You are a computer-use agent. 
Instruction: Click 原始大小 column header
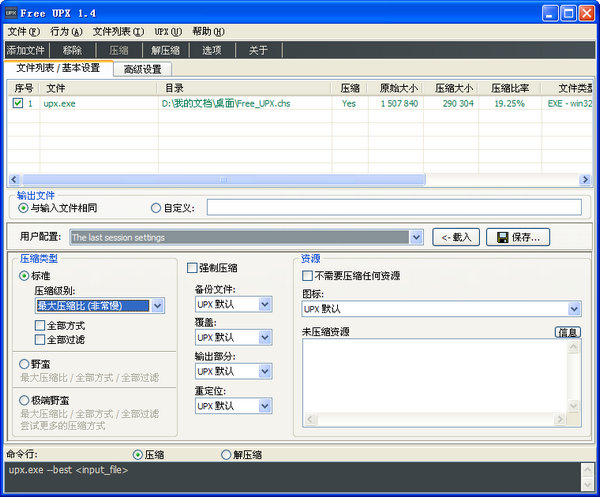396,88
